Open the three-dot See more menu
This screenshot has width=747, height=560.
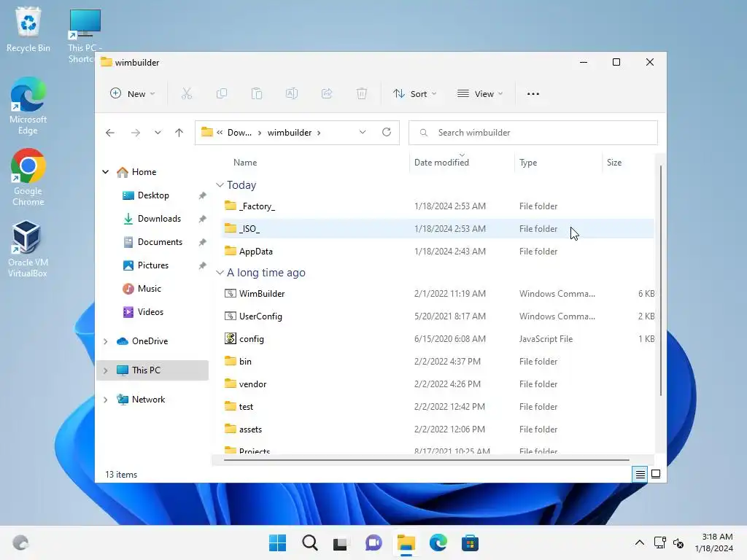pos(533,94)
